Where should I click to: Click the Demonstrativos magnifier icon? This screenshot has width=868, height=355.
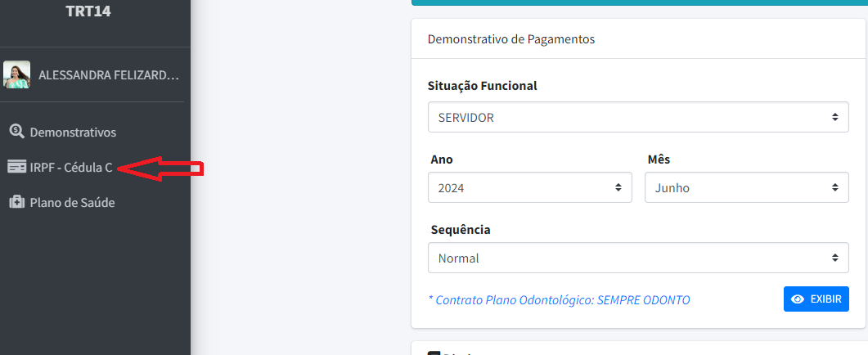(16, 132)
